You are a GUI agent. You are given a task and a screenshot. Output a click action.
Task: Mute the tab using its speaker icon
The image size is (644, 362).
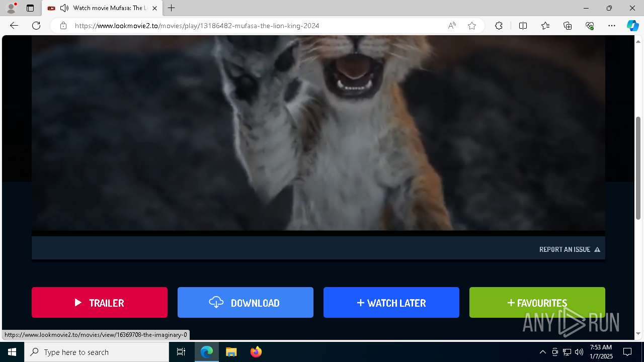click(x=64, y=8)
